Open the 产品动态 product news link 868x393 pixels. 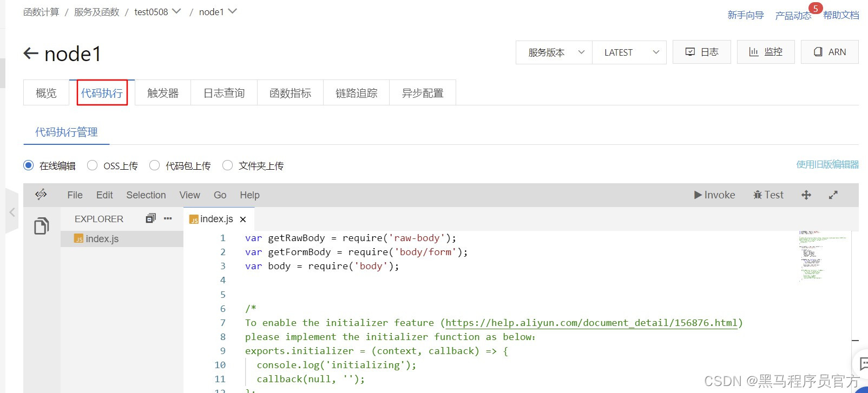793,16
